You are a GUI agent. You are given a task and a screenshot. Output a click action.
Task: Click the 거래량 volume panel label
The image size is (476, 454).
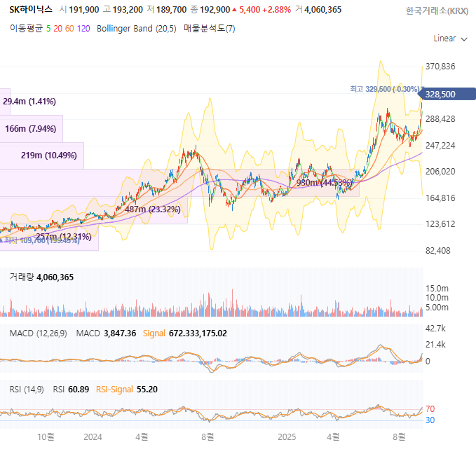tap(22, 277)
